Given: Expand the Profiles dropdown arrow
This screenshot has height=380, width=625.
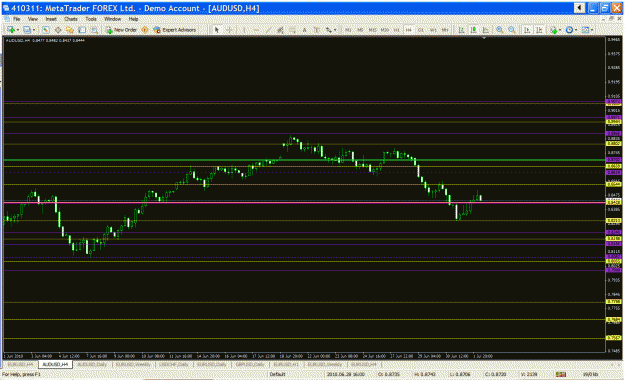Looking at the screenshot, I should [x=34, y=30].
